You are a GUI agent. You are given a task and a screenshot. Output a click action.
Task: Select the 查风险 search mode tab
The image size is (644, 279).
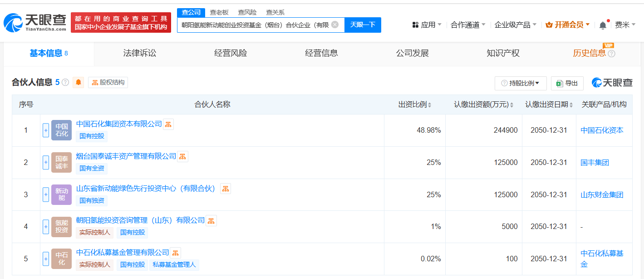click(x=247, y=12)
